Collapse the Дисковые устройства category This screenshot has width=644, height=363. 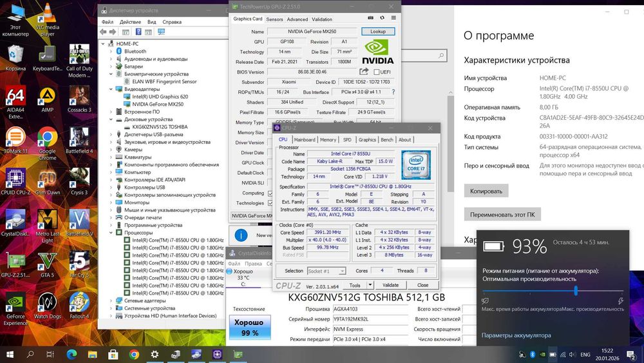111,119
